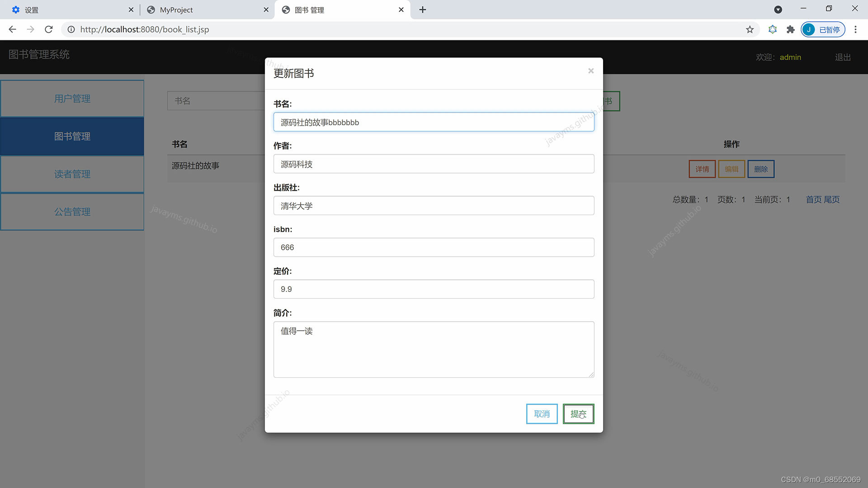Go to 尾页 pagination link

tap(831, 199)
